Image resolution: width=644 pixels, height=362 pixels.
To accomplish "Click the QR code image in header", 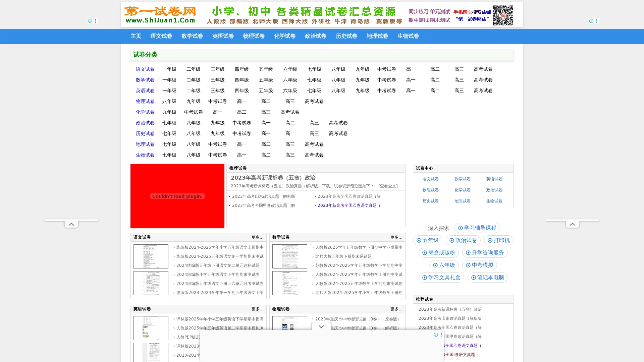I will (x=503, y=15).
